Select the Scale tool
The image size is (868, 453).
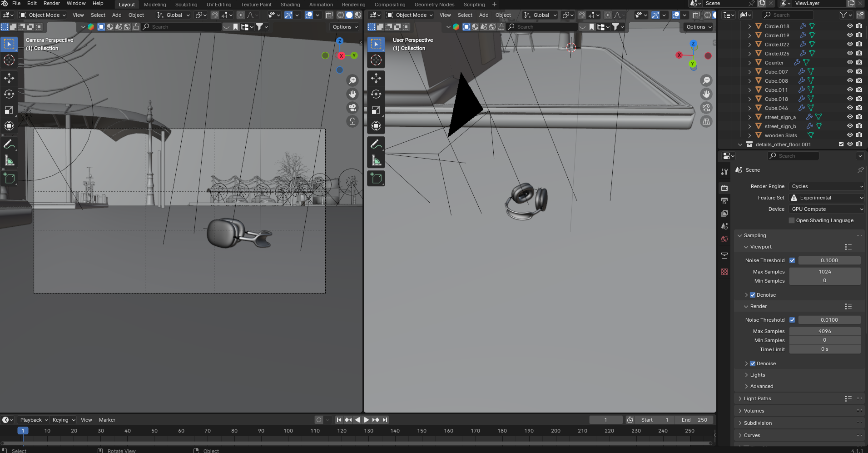(x=9, y=110)
